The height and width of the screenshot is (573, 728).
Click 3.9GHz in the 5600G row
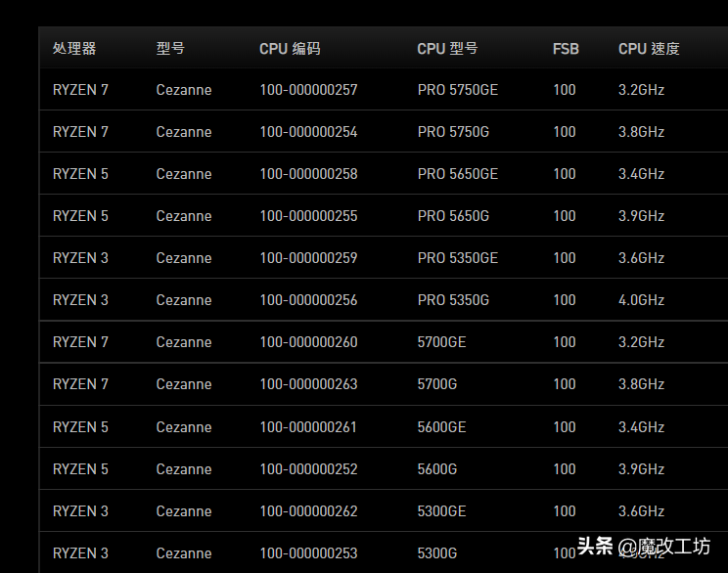641,469
